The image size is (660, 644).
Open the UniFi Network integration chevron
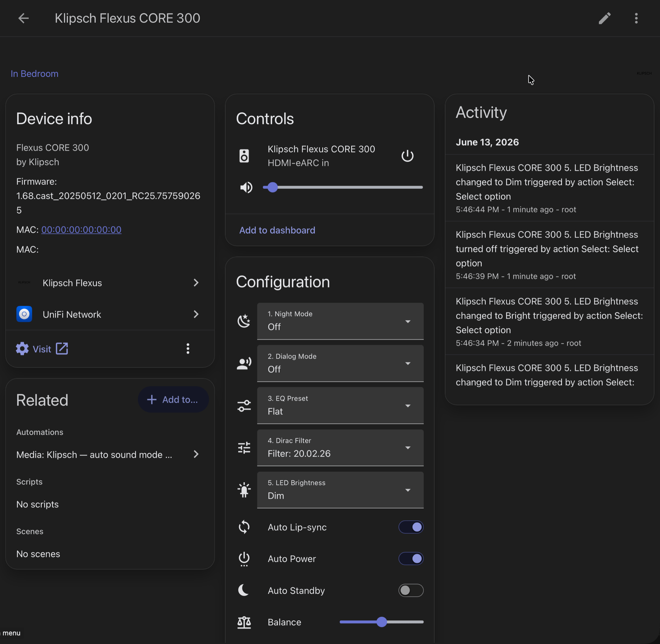tap(196, 314)
